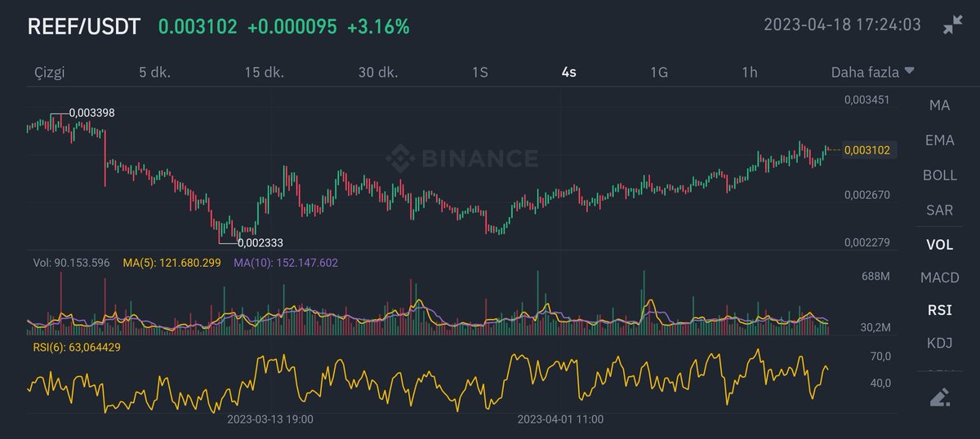Image resolution: width=980 pixels, height=439 pixels.
Task: Toggle the EMA indicator
Action: tap(939, 140)
